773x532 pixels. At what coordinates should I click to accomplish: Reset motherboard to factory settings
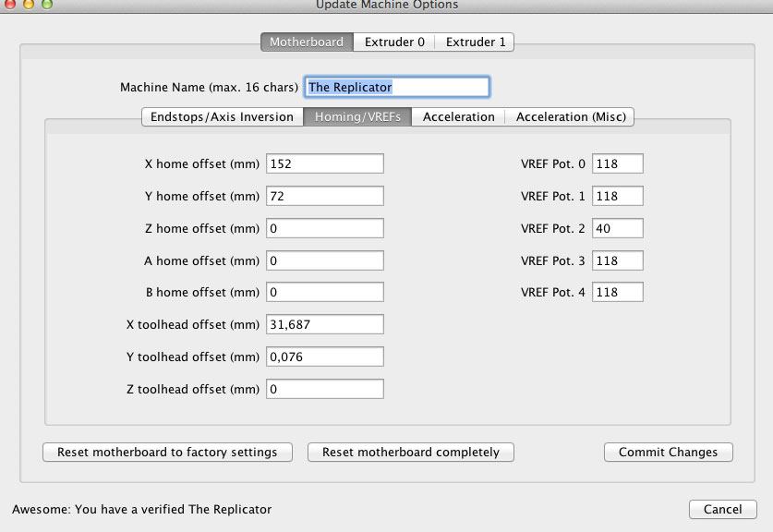point(167,453)
